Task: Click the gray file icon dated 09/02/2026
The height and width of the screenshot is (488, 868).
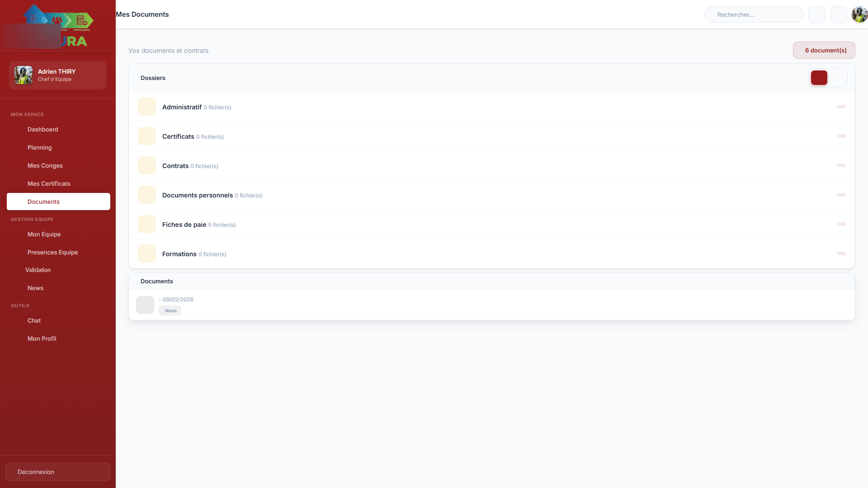Action: tap(145, 305)
